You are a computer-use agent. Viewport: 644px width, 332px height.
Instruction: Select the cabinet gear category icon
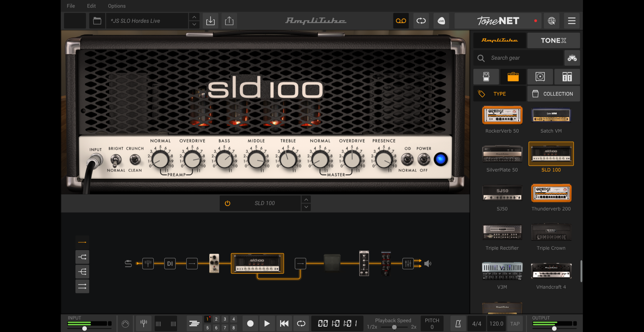540,77
